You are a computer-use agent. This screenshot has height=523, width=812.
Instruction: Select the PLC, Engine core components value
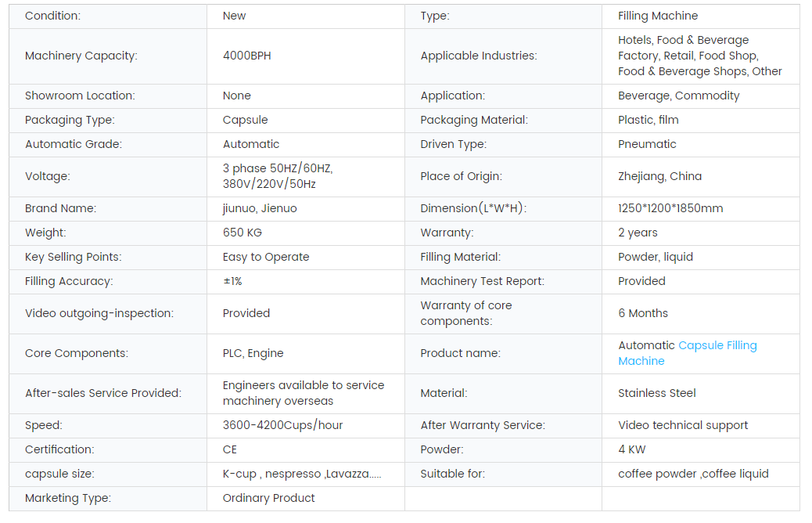tap(253, 353)
